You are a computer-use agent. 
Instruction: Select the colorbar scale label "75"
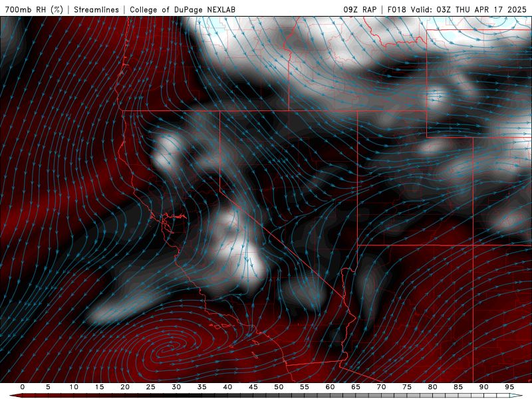tap(406, 387)
